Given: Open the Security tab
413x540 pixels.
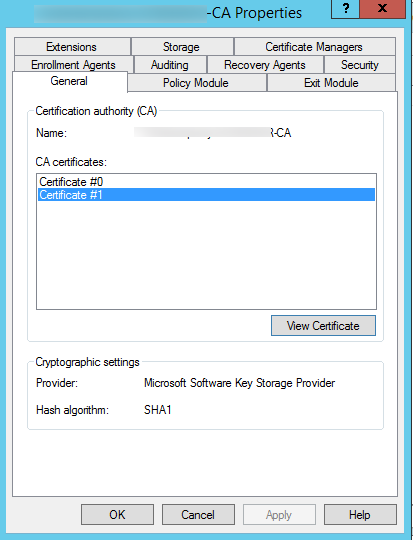Looking at the screenshot, I should (x=360, y=65).
